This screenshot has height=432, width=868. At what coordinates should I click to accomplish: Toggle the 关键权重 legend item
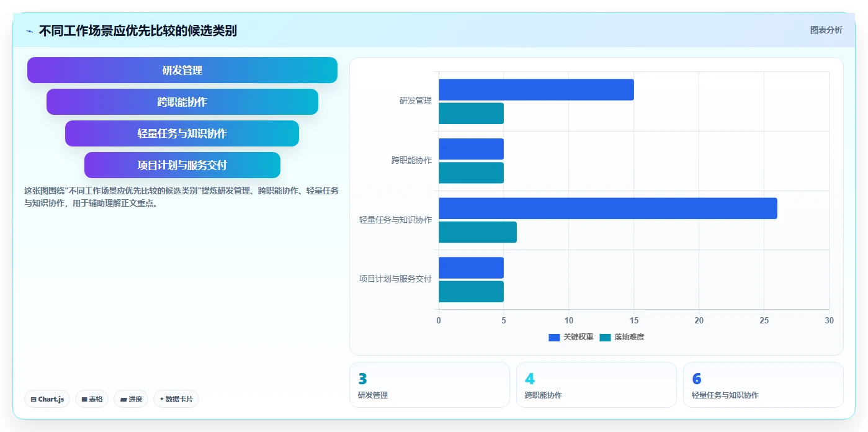pos(571,337)
